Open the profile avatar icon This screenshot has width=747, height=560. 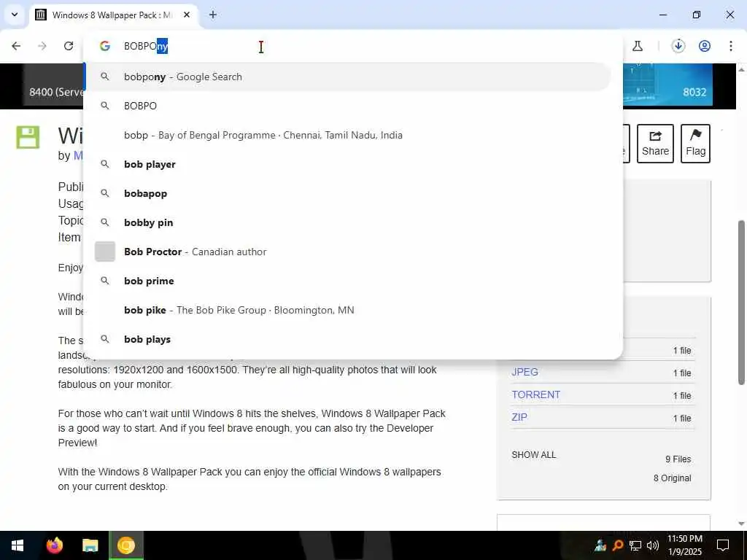705,46
